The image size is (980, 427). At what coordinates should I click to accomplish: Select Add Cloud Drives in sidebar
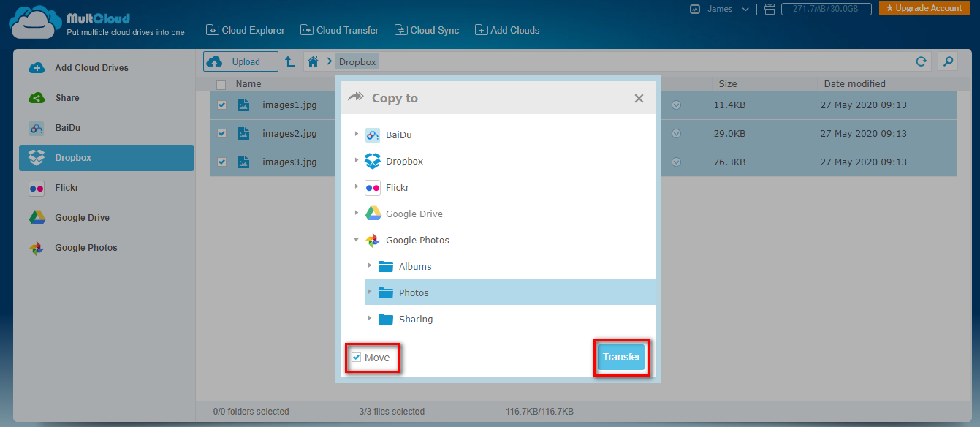(107, 68)
